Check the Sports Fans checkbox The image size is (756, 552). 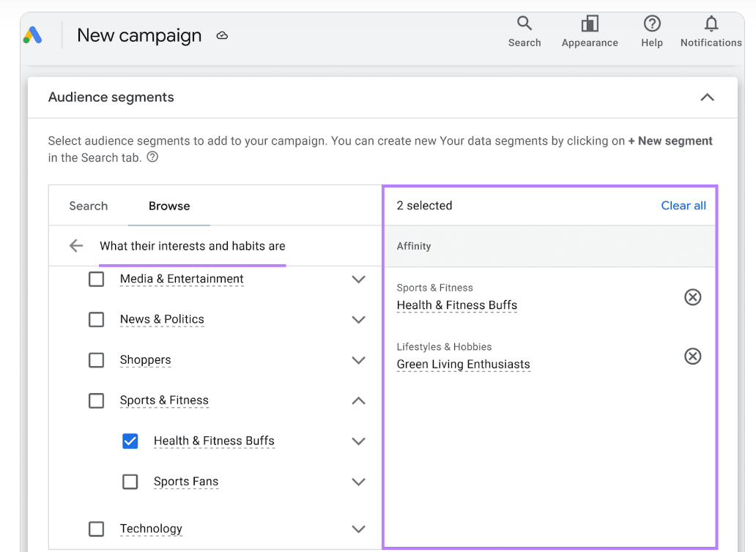coord(130,481)
